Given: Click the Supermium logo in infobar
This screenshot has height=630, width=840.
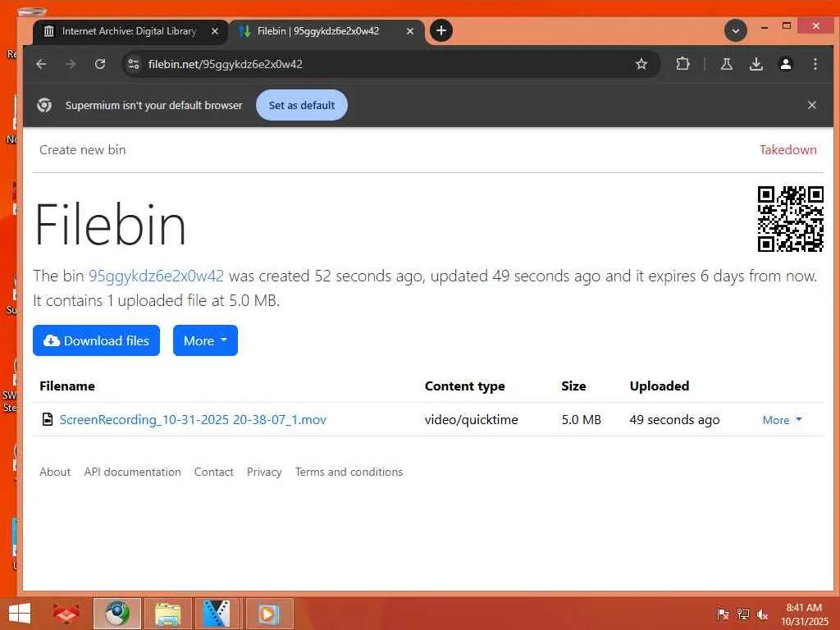Looking at the screenshot, I should coord(44,105).
